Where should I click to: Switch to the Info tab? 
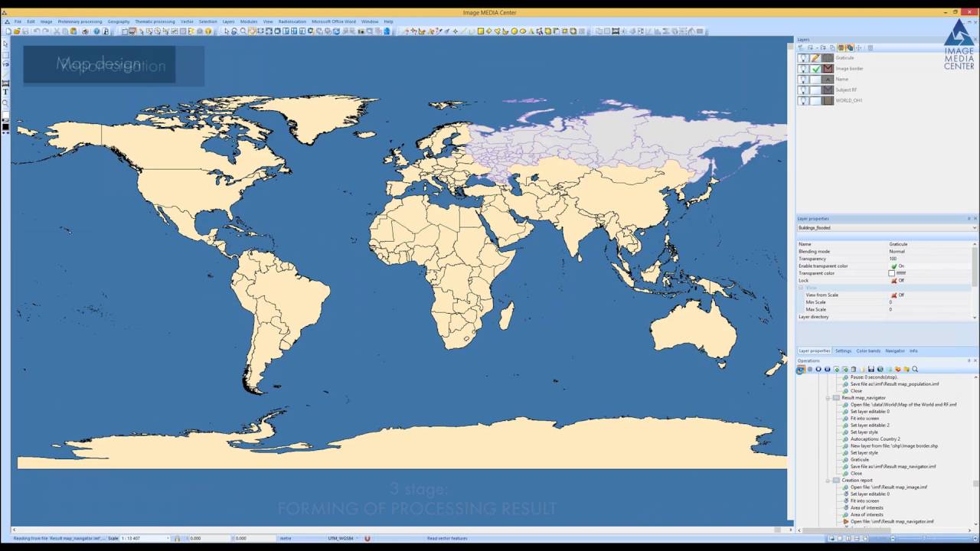click(913, 350)
